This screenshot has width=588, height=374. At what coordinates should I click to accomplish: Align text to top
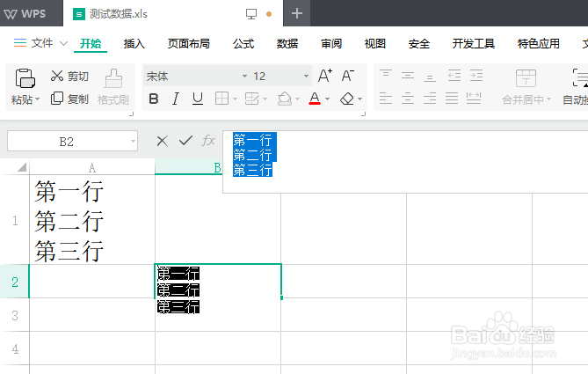[x=386, y=74]
